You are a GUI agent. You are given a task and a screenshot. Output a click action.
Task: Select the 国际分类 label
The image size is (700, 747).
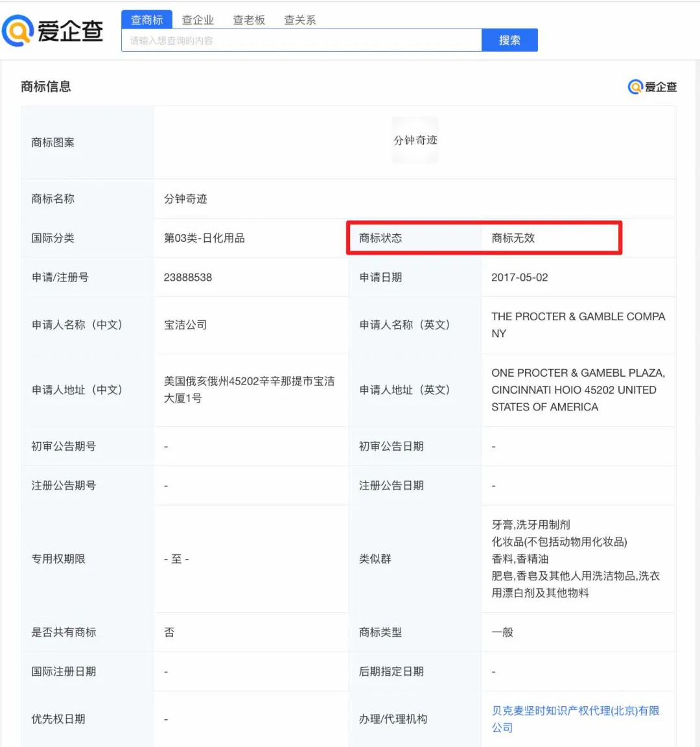click(52, 238)
